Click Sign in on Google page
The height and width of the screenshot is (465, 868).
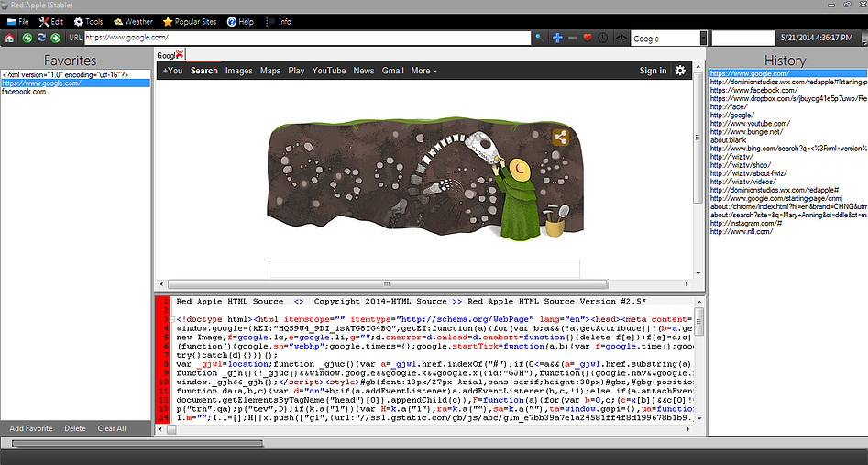653,71
